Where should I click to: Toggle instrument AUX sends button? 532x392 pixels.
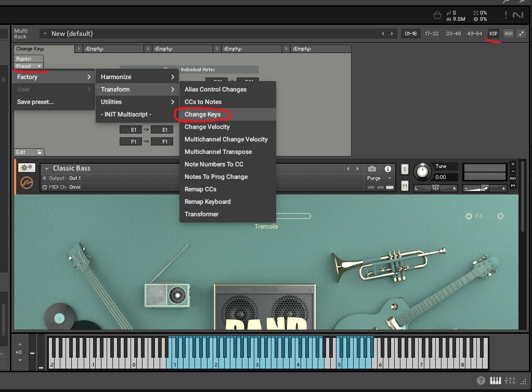point(513,178)
